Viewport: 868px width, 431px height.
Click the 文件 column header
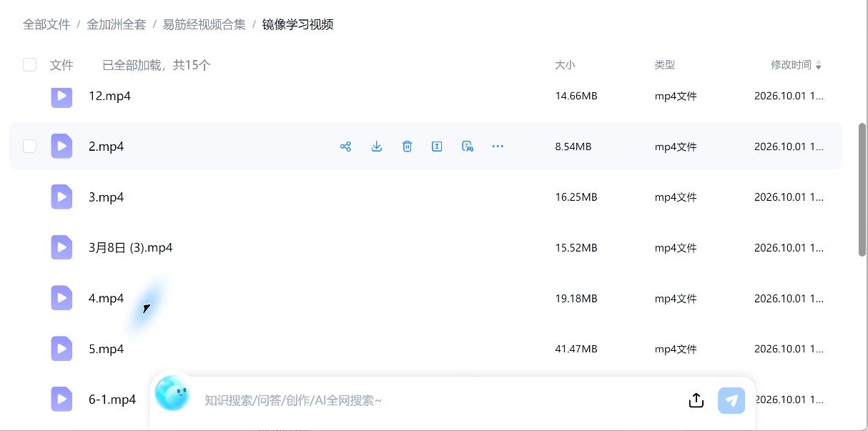pos(61,65)
